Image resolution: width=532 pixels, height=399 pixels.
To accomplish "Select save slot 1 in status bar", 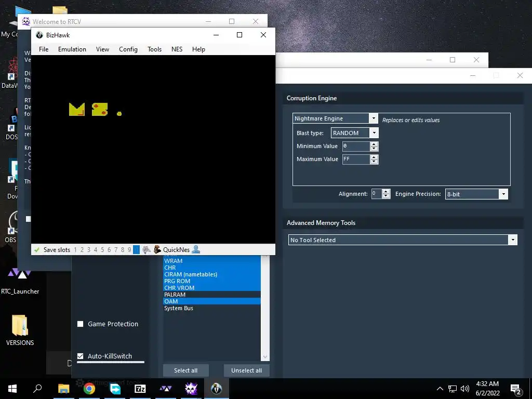I will point(75,250).
